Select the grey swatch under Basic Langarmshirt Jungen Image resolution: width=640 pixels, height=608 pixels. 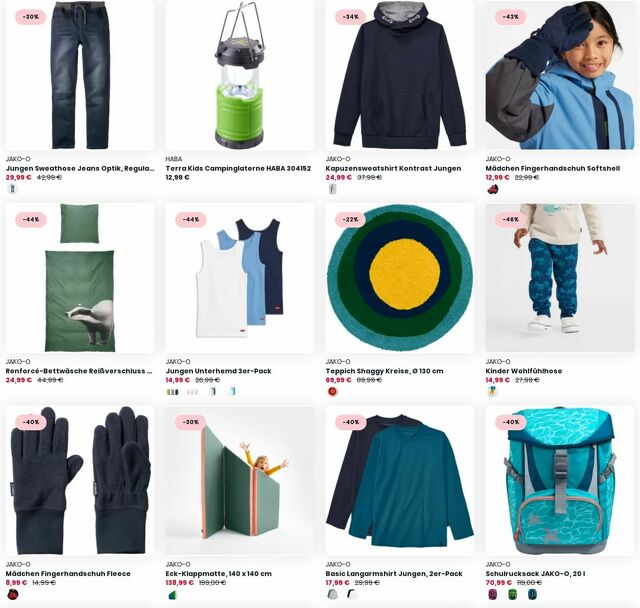[333, 594]
